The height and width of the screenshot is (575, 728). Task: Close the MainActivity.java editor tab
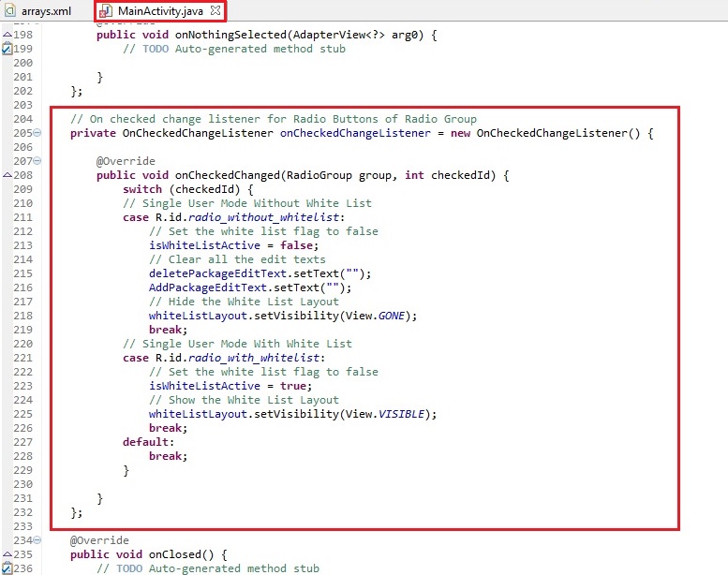(x=215, y=11)
